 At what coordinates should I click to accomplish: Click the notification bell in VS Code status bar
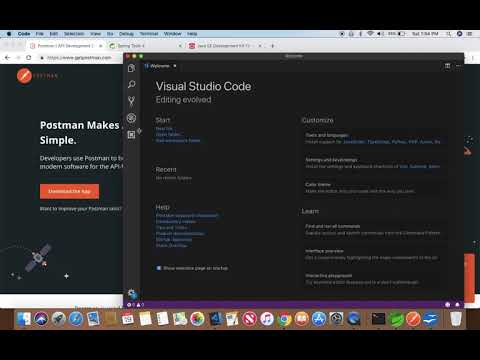pos(457,305)
